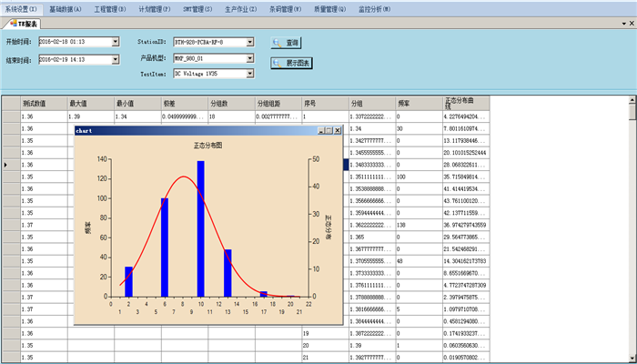Expand the TestItem dropdown arrow

point(250,74)
